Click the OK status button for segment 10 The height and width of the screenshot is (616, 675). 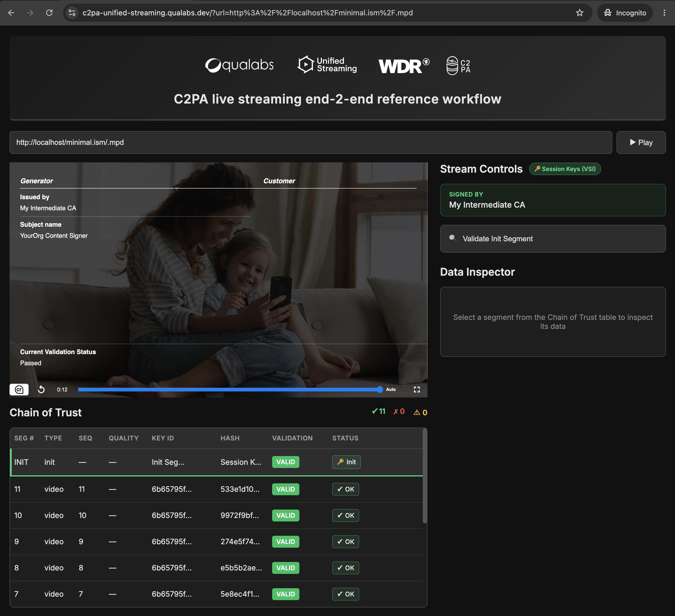345,516
